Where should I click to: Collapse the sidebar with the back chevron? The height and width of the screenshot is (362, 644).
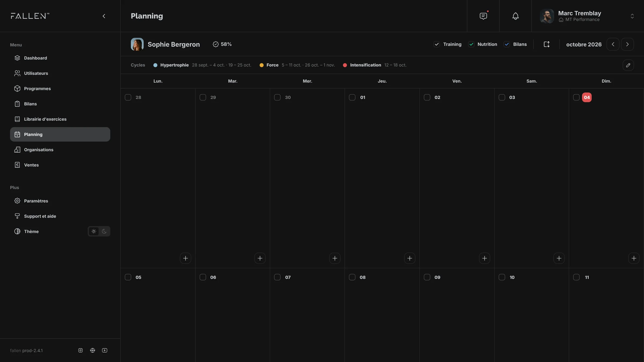point(104,16)
